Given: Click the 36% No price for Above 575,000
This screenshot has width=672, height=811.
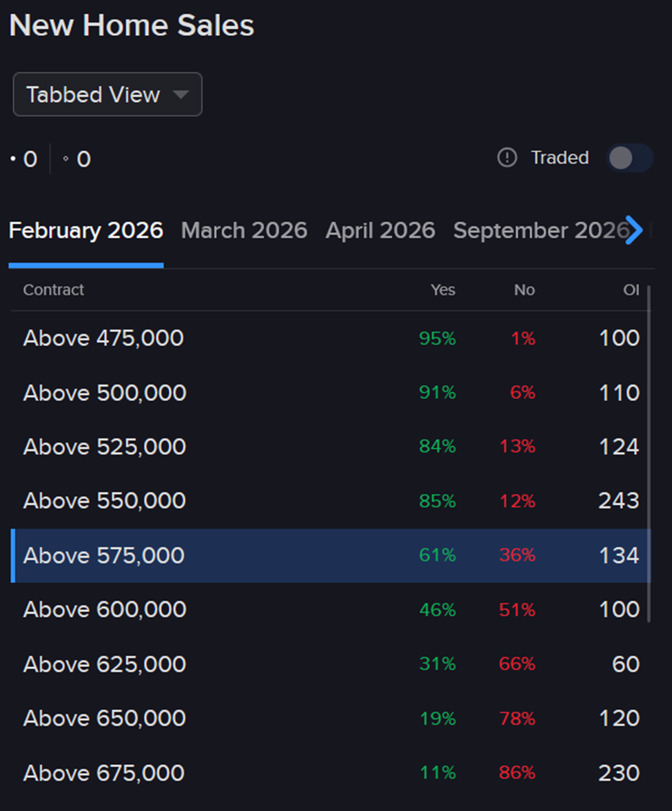Looking at the screenshot, I should pyautogui.click(x=518, y=555).
